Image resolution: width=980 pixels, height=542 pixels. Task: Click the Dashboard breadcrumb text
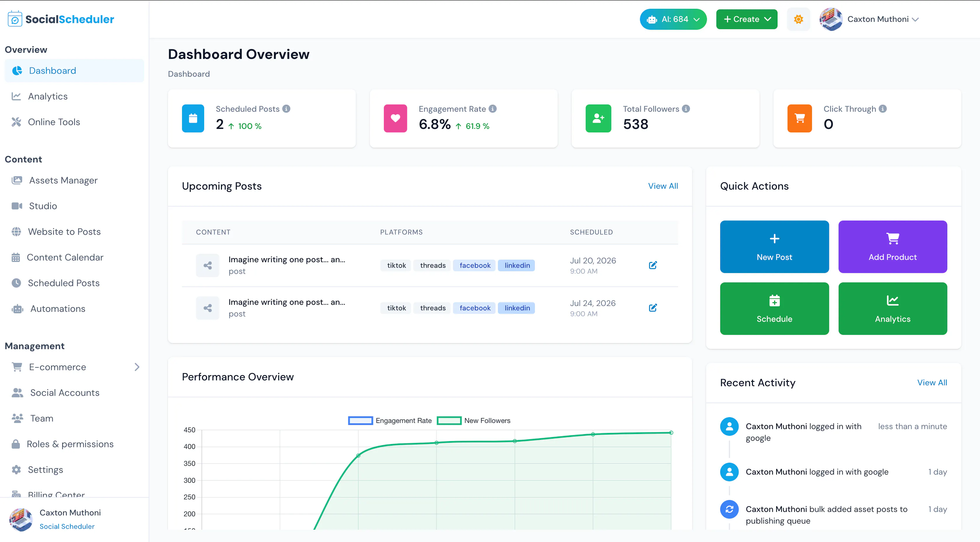point(189,74)
